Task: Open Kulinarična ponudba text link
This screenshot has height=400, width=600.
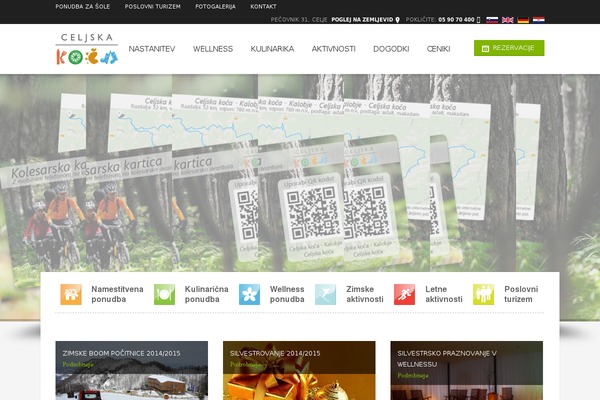Action: click(206, 294)
